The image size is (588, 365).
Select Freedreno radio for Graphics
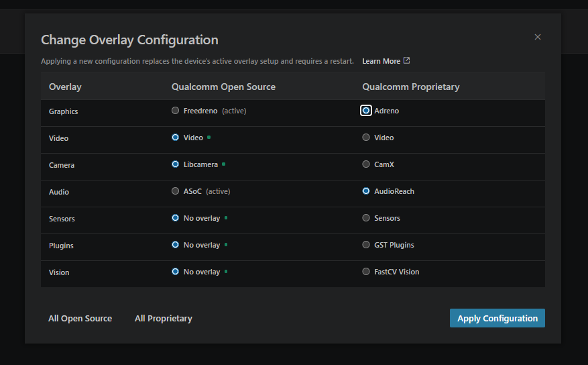pyautogui.click(x=175, y=110)
